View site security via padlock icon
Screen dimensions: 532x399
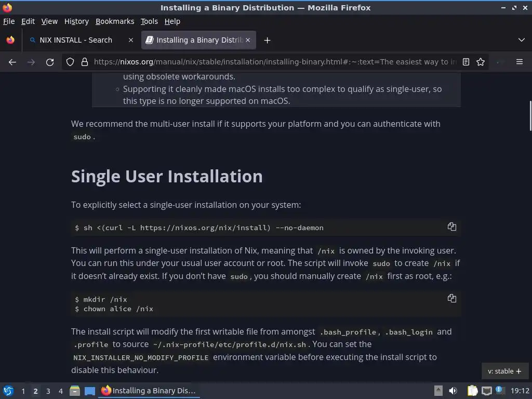click(x=85, y=62)
